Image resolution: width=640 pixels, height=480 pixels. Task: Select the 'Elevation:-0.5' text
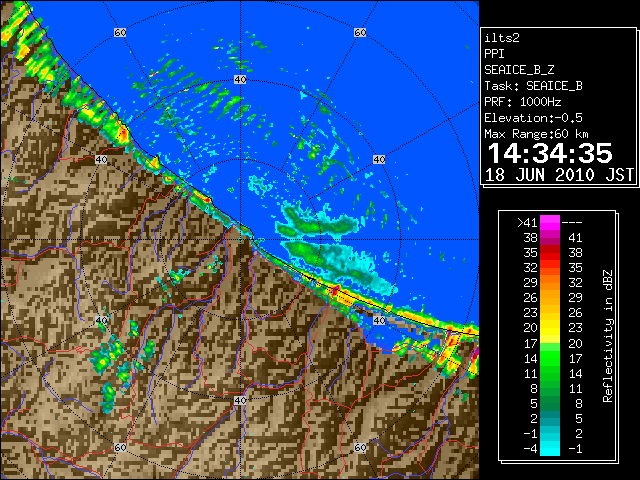(533, 118)
